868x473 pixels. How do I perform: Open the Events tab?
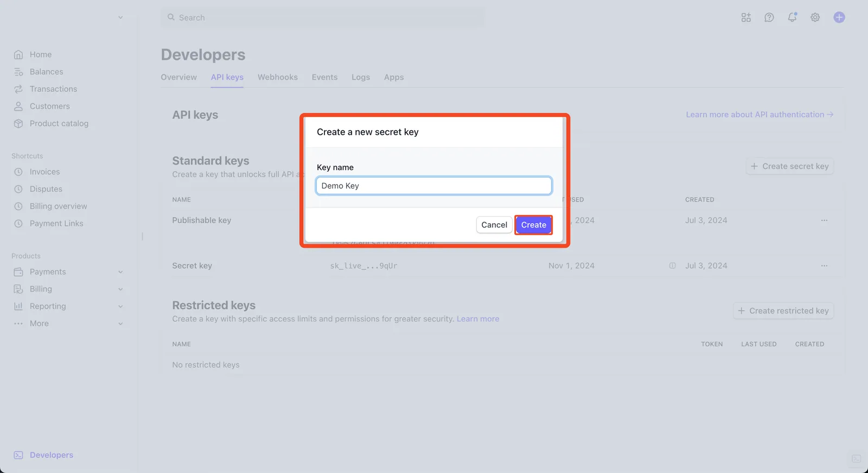point(324,77)
